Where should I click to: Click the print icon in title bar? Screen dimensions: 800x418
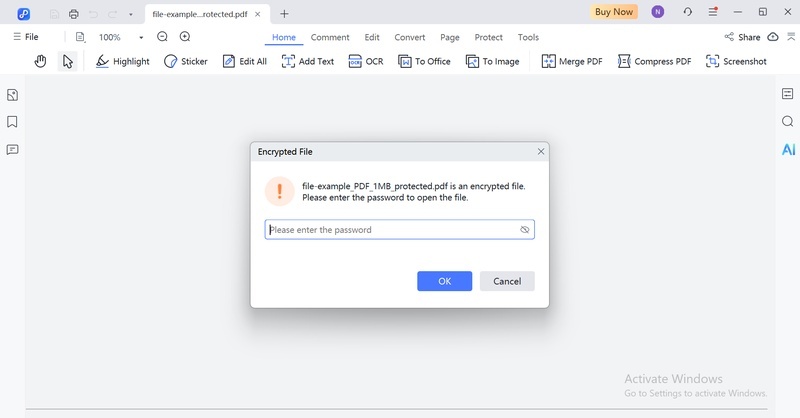73,14
